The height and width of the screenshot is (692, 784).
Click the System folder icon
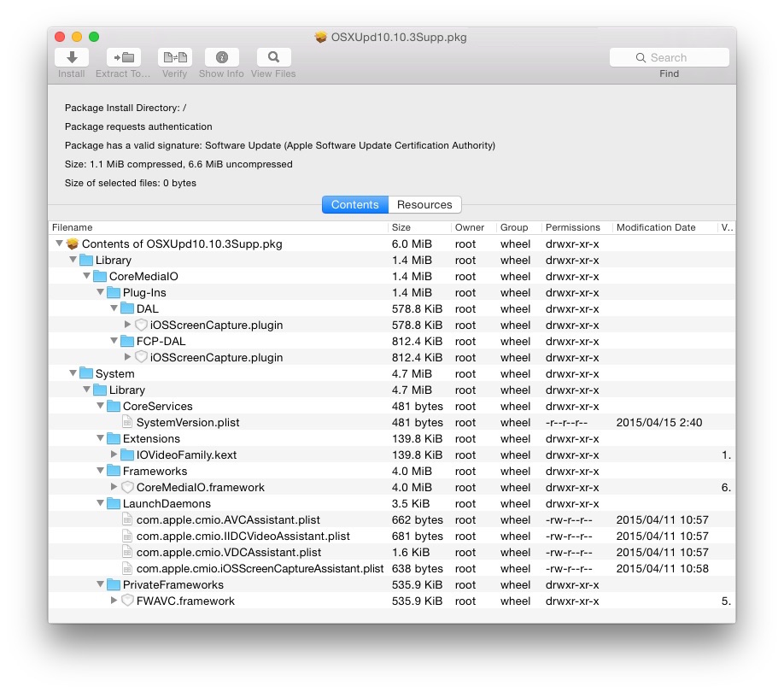tap(86, 373)
